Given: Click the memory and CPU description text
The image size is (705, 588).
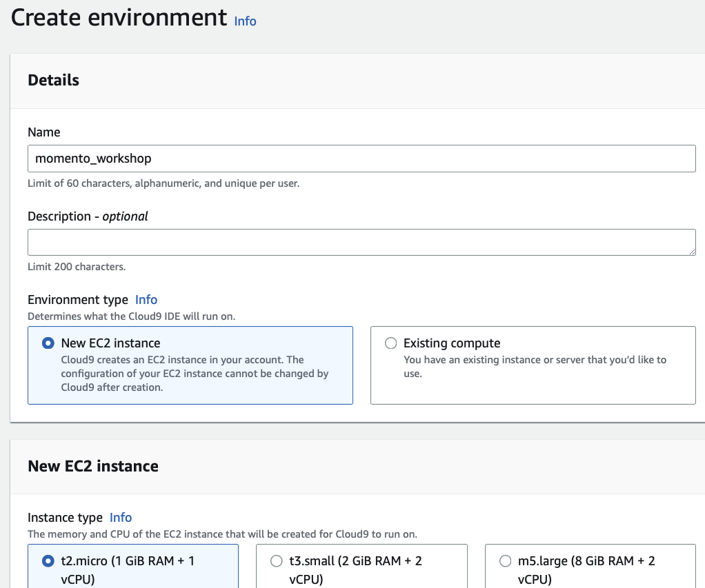Looking at the screenshot, I should click(223, 534).
